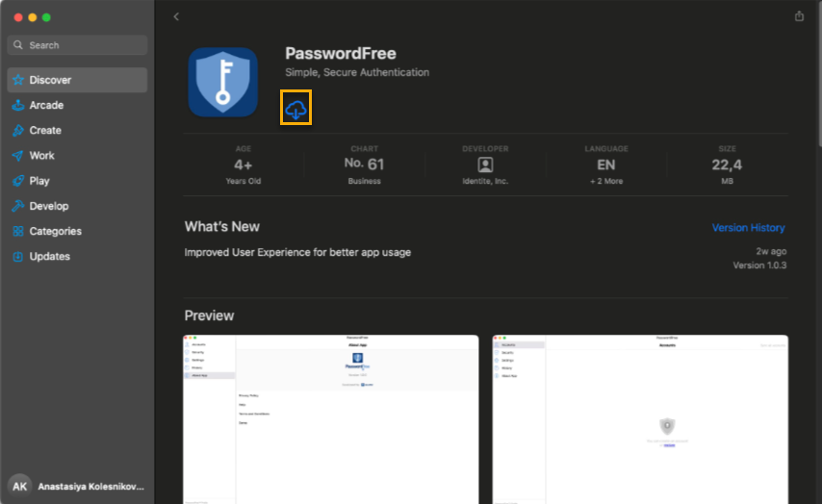The width and height of the screenshot is (822, 504).
Task: Click the Arcade joystick icon in sidebar
Action: (18, 106)
